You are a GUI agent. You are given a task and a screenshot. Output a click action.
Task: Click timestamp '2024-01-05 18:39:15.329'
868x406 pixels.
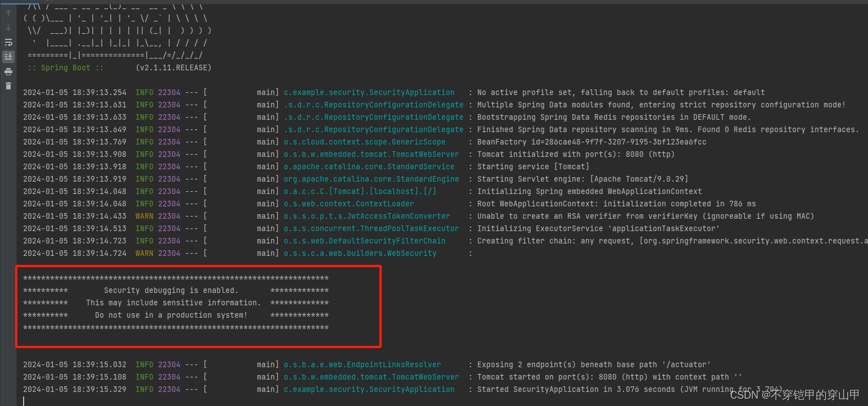pos(74,389)
